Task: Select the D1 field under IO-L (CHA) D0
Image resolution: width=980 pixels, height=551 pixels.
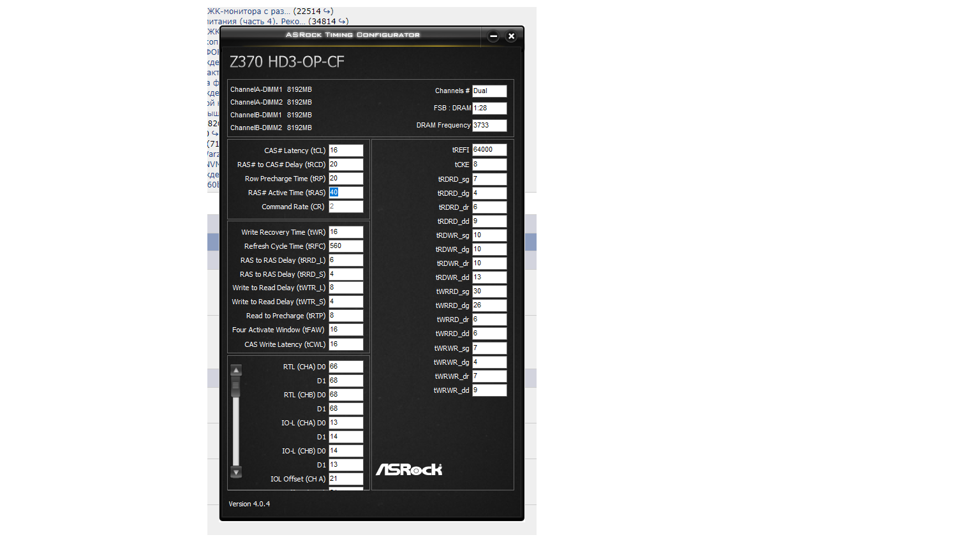Action: click(346, 437)
